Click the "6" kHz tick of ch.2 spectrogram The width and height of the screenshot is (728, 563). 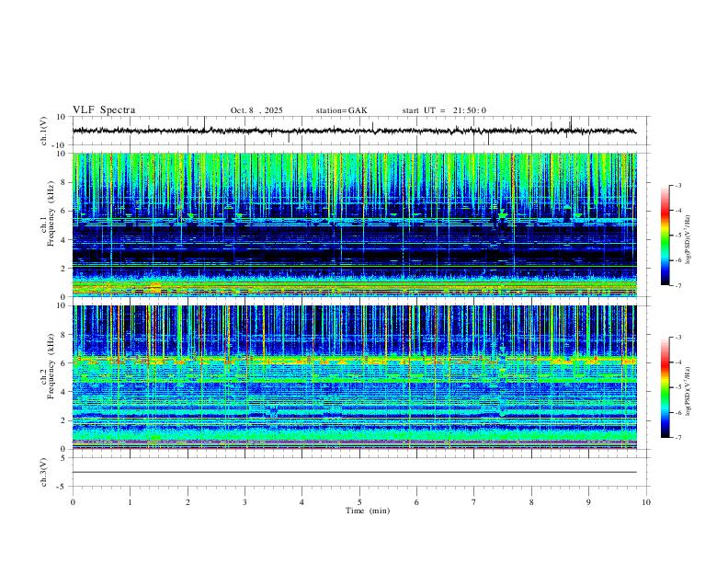click(64, 363)
